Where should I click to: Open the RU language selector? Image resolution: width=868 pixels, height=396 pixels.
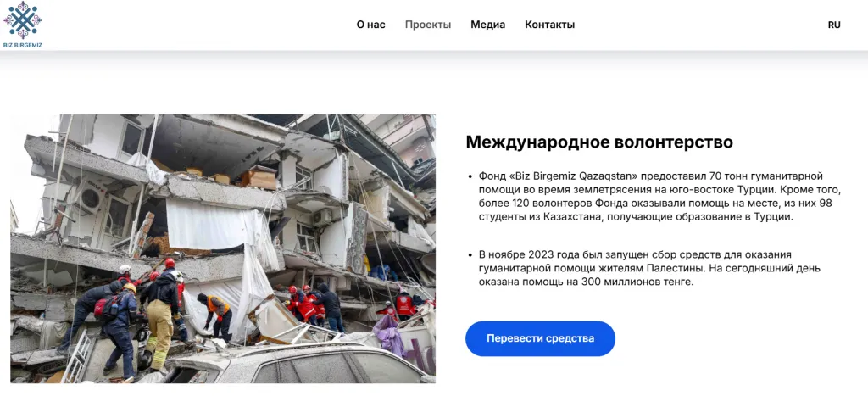coord(834,25)
